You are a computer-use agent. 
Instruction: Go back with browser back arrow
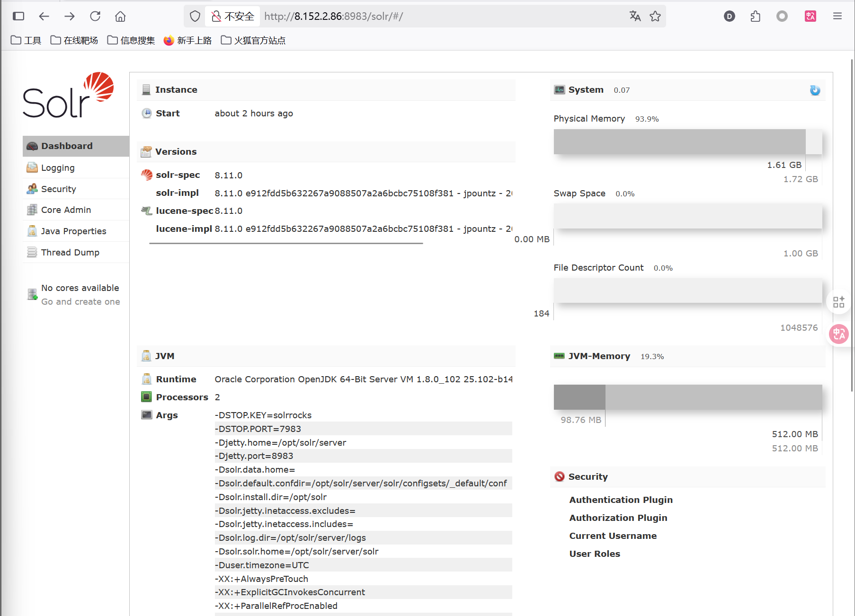click(x=44, y=16)
